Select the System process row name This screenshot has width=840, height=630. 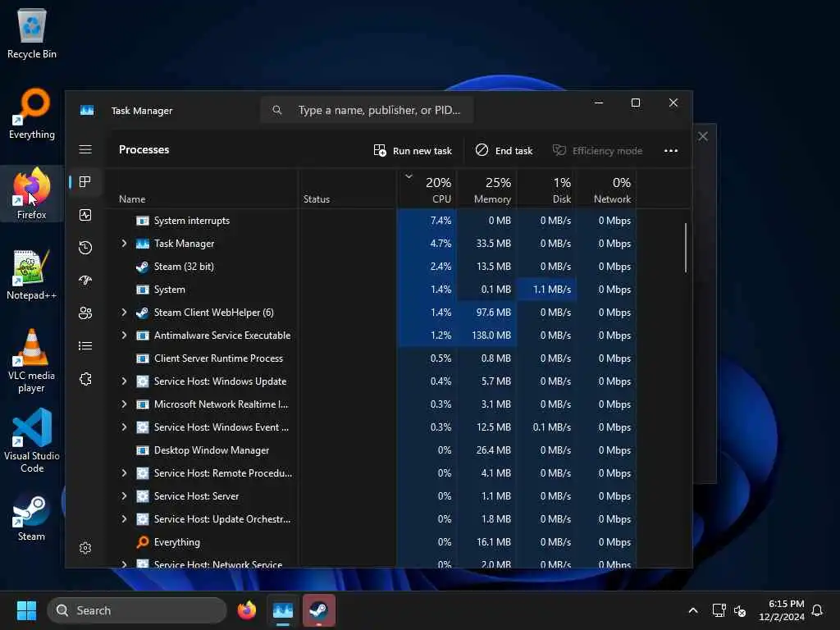click(x=169, y=290)
